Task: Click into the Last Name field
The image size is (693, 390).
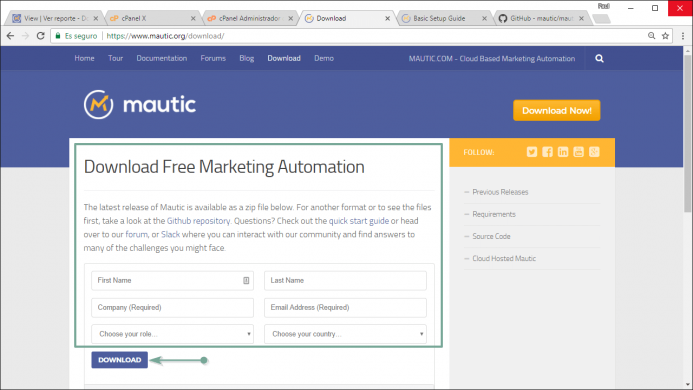Action: [345, 280]
